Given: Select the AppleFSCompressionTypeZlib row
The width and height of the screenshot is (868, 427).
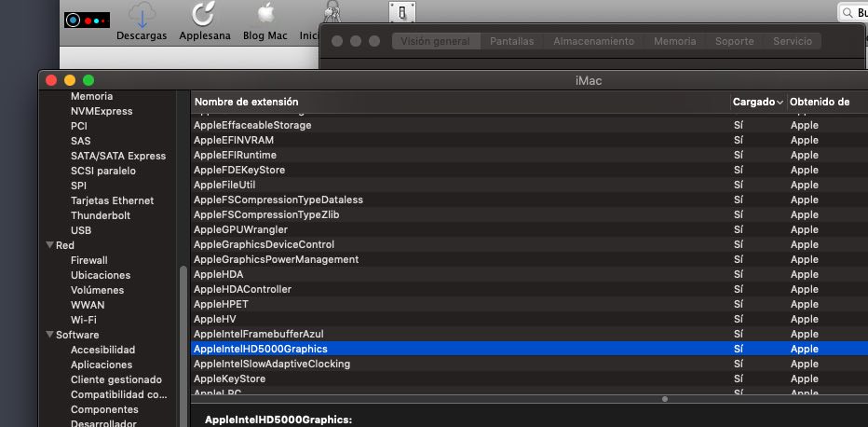Looking at the screenshot, I should pyautogui.click(x=529, y=214).
